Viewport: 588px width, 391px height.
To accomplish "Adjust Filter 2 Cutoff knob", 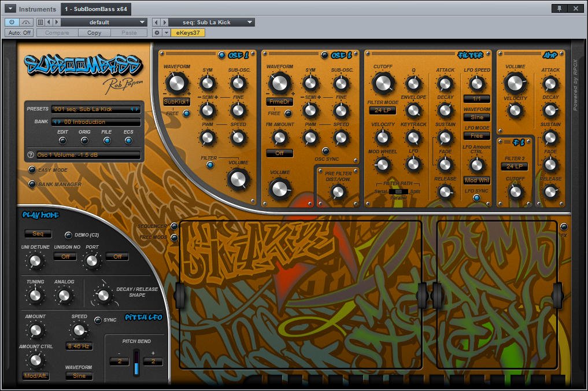I will [515, 192].
